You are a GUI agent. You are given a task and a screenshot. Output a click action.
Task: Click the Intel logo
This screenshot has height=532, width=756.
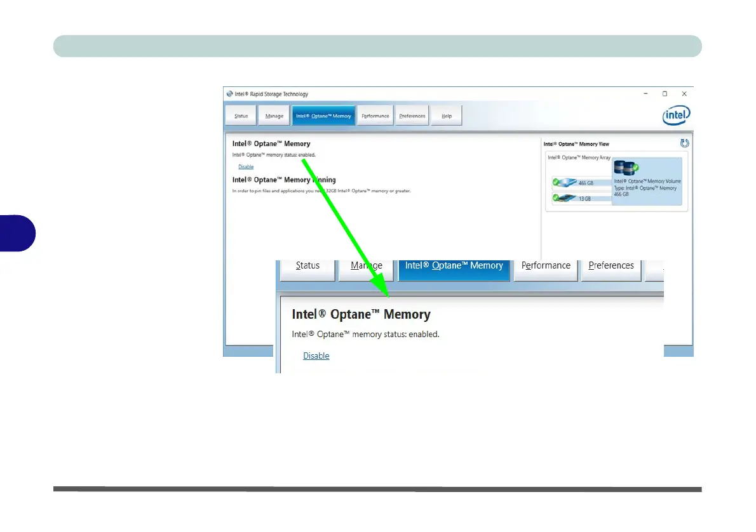pyautogui.click(x=676, y=115)
